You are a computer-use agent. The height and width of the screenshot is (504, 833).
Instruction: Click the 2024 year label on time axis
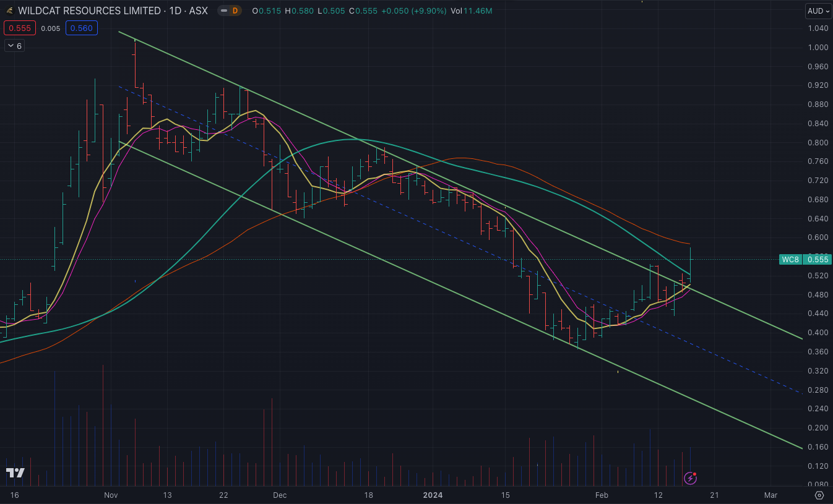pyautogui.click(x=433, y=495)
